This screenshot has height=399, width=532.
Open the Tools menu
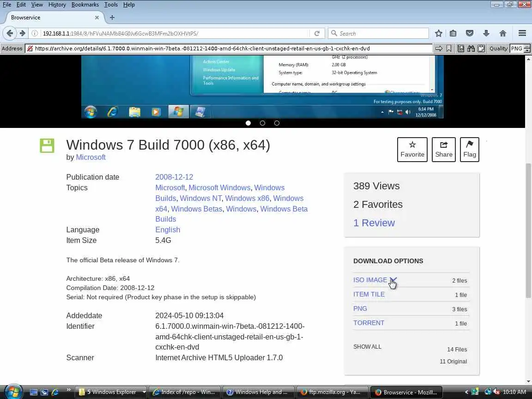pyautogui.click(x=111, y=5)
